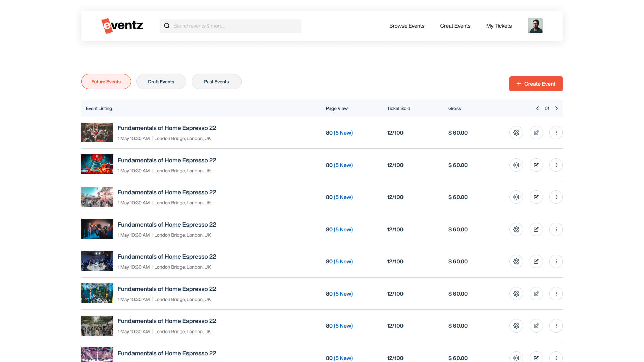Click edit icon on the ferris wheel event row
644x362 pixels.
click(536, 165)
